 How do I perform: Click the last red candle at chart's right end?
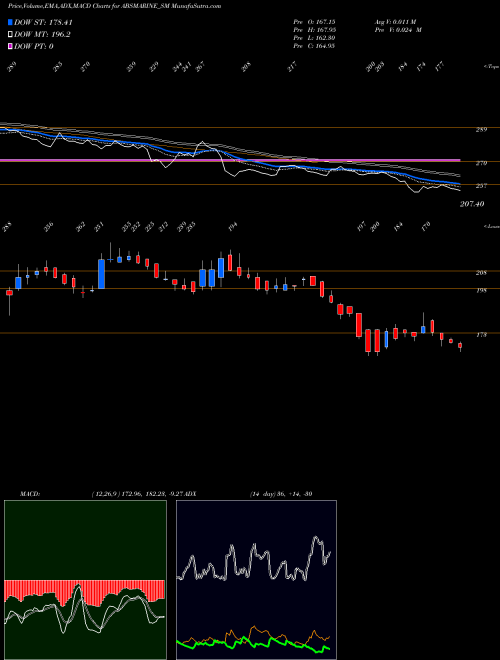point(460,346)
